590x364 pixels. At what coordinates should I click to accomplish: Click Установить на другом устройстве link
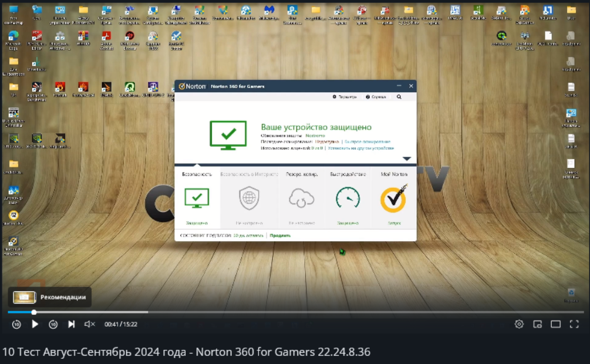click(x=360, y=149)
